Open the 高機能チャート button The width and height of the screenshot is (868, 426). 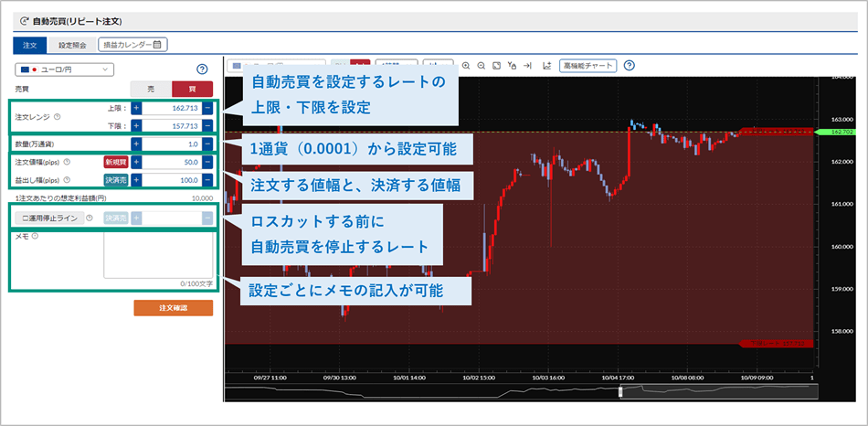pyautogui.click(x=587, y=66)
